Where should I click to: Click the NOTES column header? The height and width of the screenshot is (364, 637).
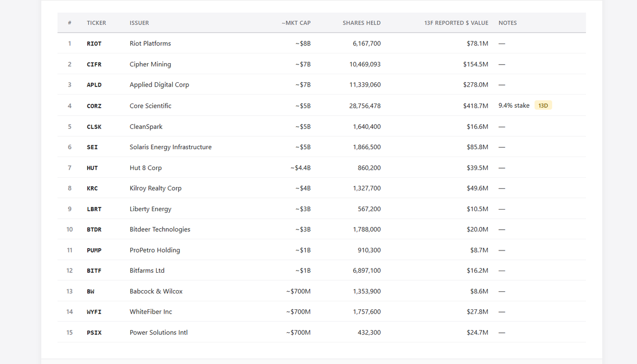pyautogui.click(x=508, y=23)
